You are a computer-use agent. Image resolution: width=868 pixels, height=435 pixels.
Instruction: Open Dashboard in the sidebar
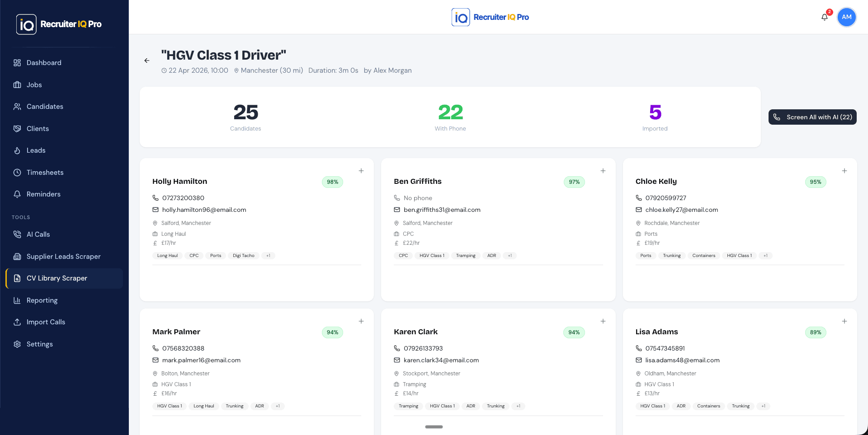click(64, 63)
